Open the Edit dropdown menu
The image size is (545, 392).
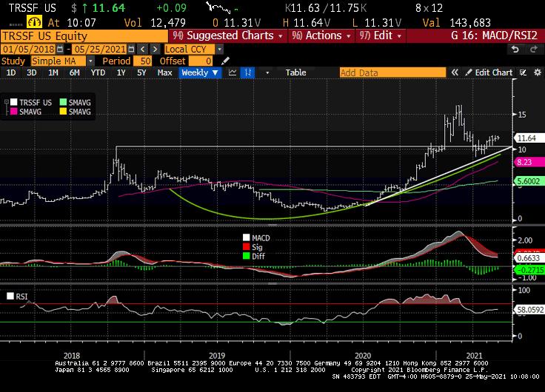pyautogui.click(x=381, y=36)
